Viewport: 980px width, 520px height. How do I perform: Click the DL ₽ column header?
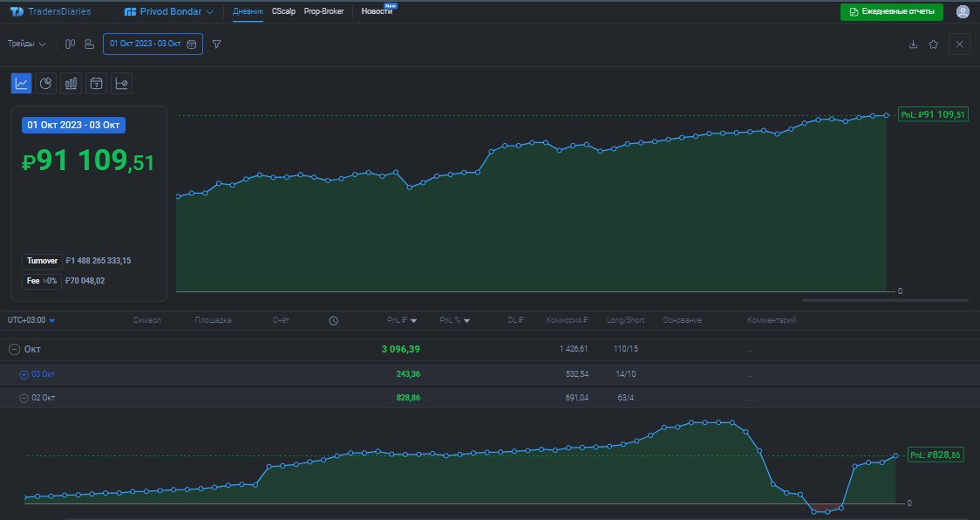click(x=515, y=320)
